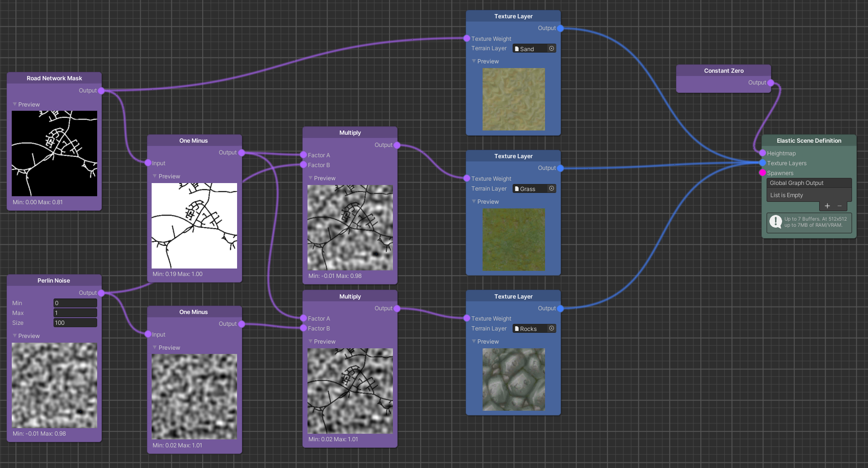Select the Constant Zero node header

coord(723,71)
